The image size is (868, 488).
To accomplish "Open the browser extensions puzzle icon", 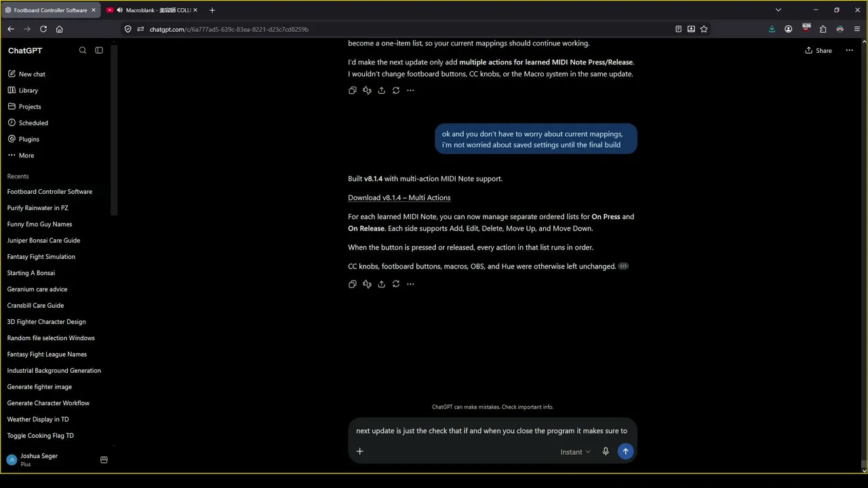I will [x=823, y=29].
